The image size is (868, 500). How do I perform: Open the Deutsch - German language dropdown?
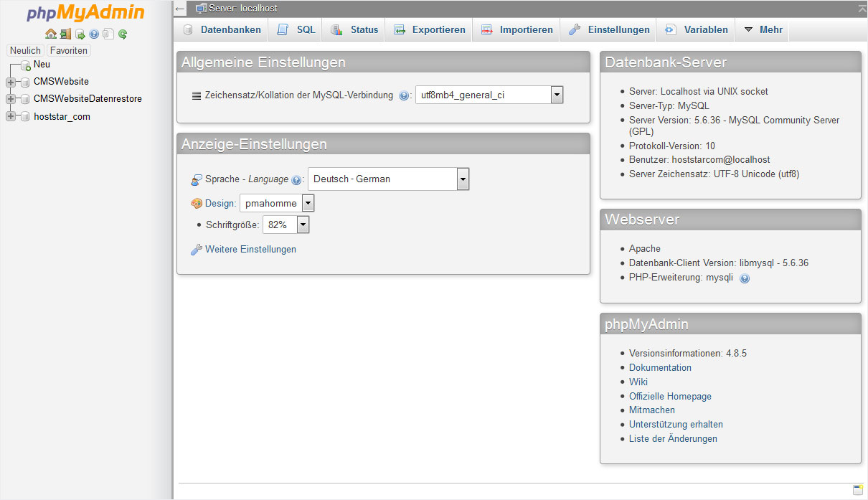(388, 179)
